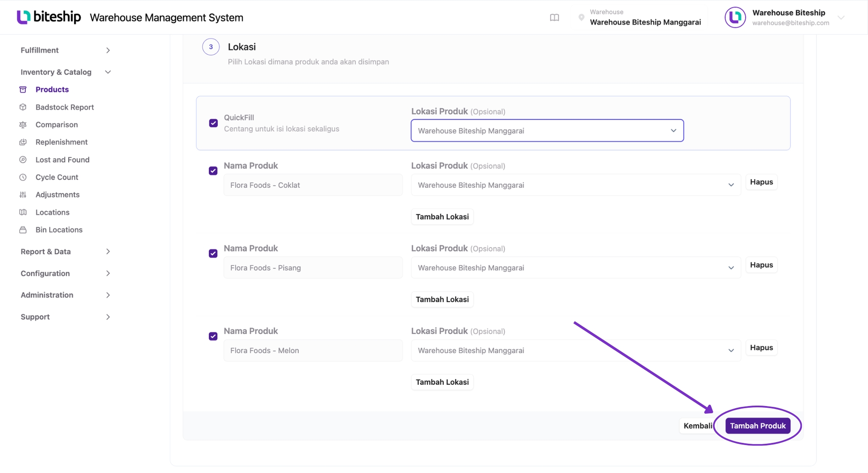The width and height of the screenshot is (868, 473).
Task: Click the Flora Foods - Pisang name field
Action: point(313,267)
